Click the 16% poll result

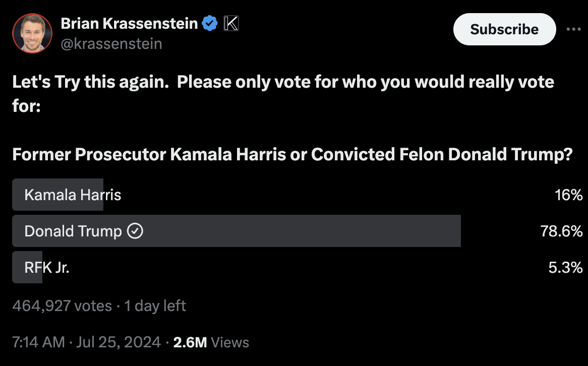tap(568, 195)
